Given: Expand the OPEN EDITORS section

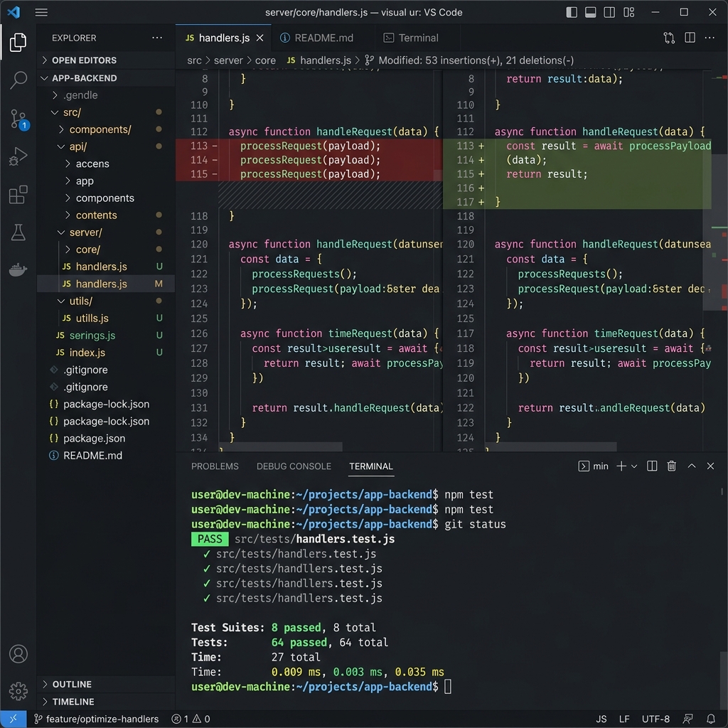Looking at the screenshot, I should (106, 60).
